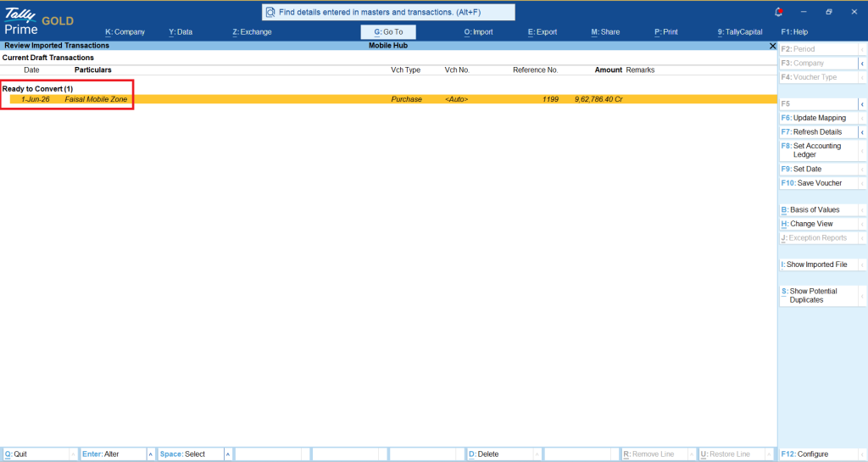868x462 pixels.
Task: Expand arrow beside F5 button
Action: point(862,104)
